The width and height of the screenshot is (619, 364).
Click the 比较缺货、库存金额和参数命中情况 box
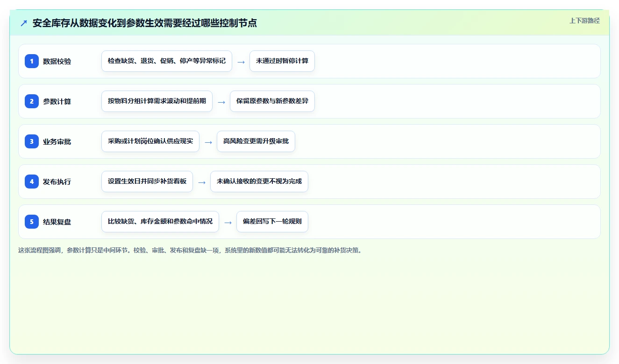(160, 222)
